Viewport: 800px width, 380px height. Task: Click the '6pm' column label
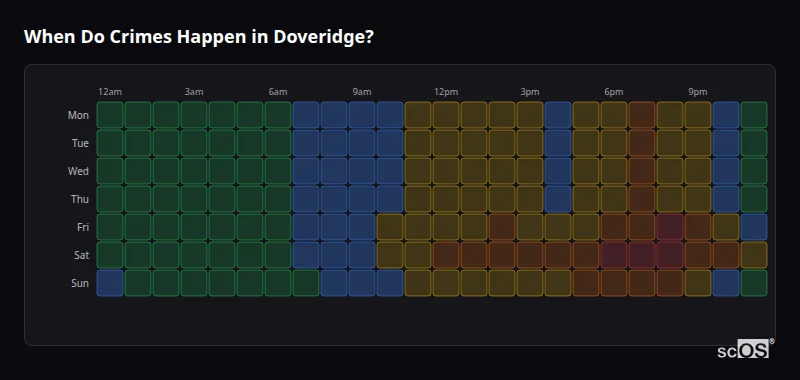click(x=614, y=92)
